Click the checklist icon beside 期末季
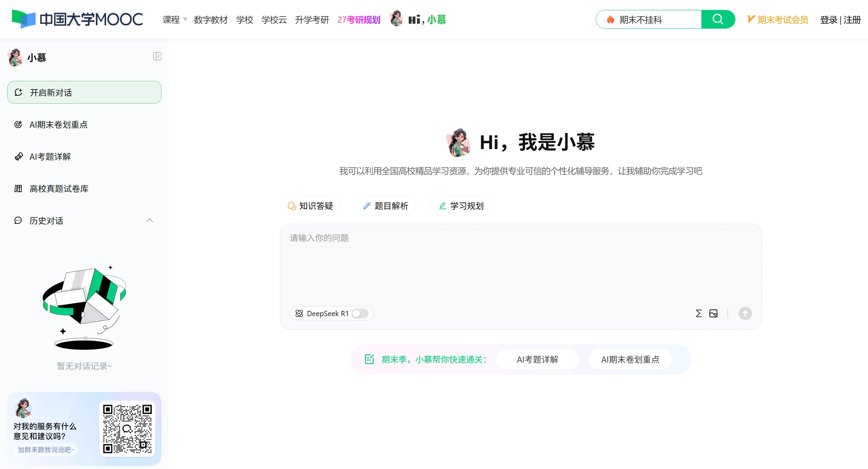Screen dimensions: 868x469 click(x=369, y=359)
